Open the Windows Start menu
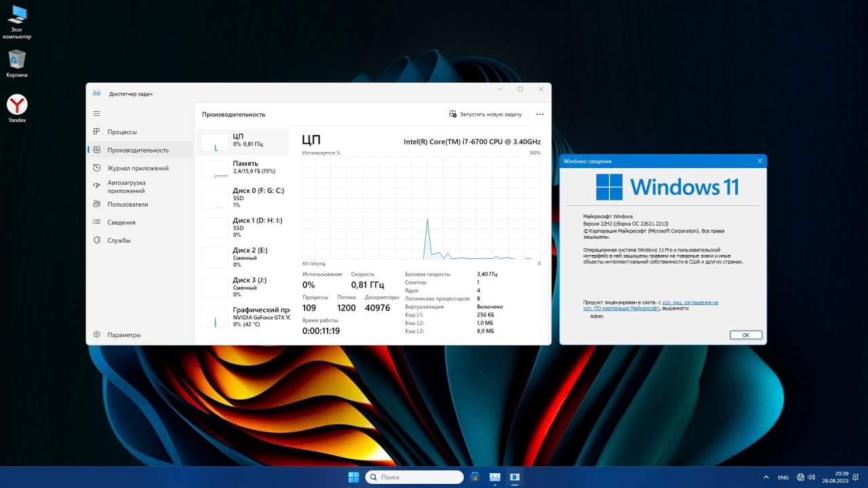 (x=353, y=477)
